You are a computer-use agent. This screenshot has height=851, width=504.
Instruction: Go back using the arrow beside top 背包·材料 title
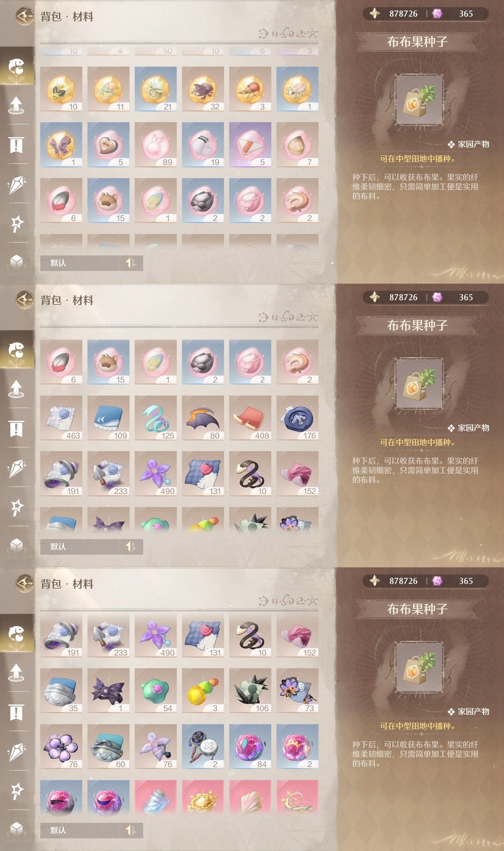[24, 17]
